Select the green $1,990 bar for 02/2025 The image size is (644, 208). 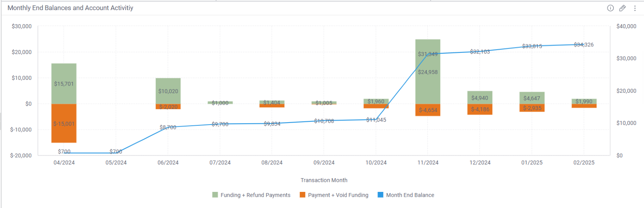click(584, 102)
